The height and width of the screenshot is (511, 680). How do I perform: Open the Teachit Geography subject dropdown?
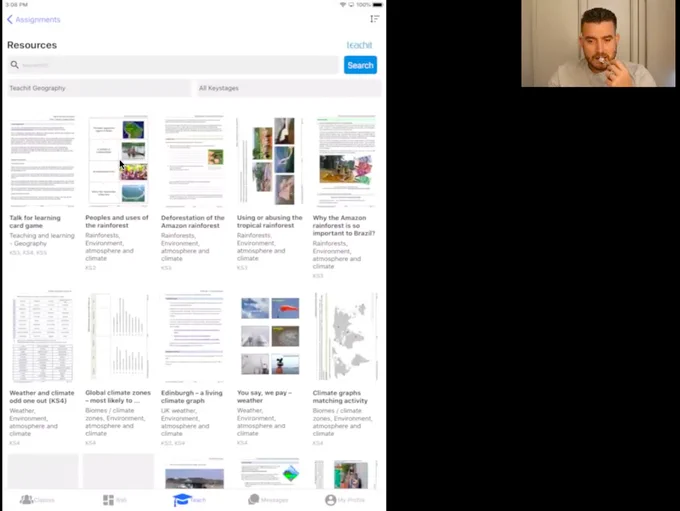click(x=99, y=88)
